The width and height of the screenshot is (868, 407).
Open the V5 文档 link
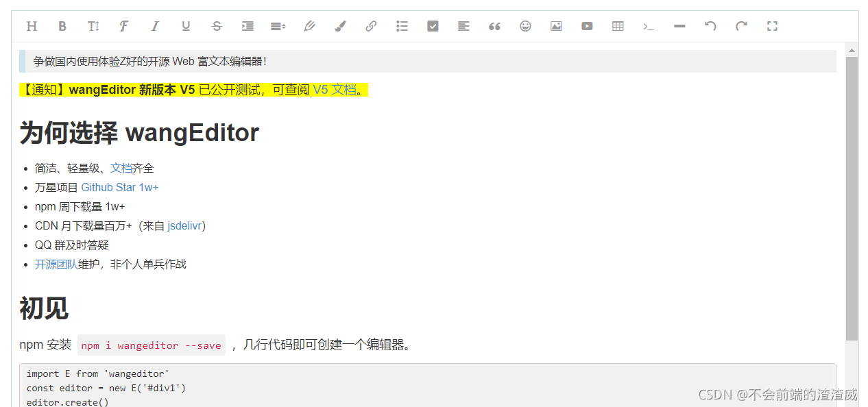coord(335,90)
